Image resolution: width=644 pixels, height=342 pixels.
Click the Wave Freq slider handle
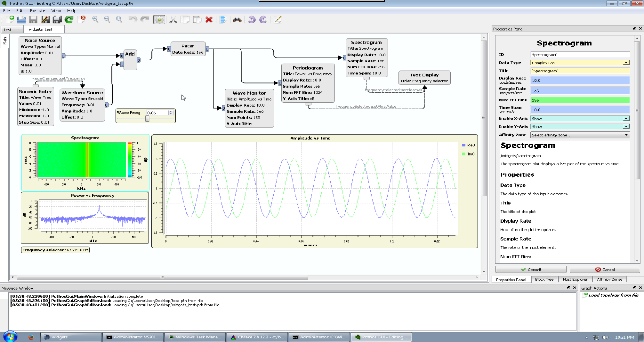[x=147, y=119]
